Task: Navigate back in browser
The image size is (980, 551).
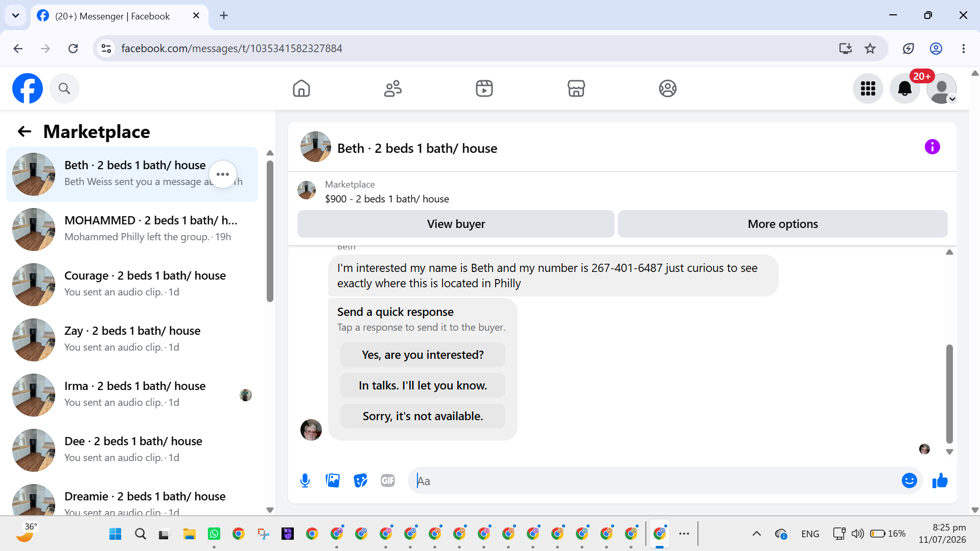Action: coord(18,49)
